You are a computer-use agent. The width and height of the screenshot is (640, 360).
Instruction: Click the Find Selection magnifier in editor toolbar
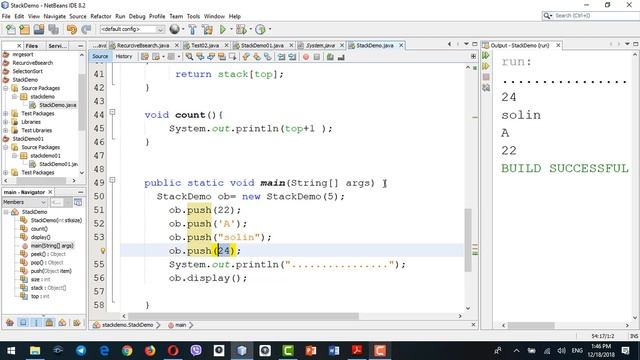pyautogui.click(x=189, y=57)
